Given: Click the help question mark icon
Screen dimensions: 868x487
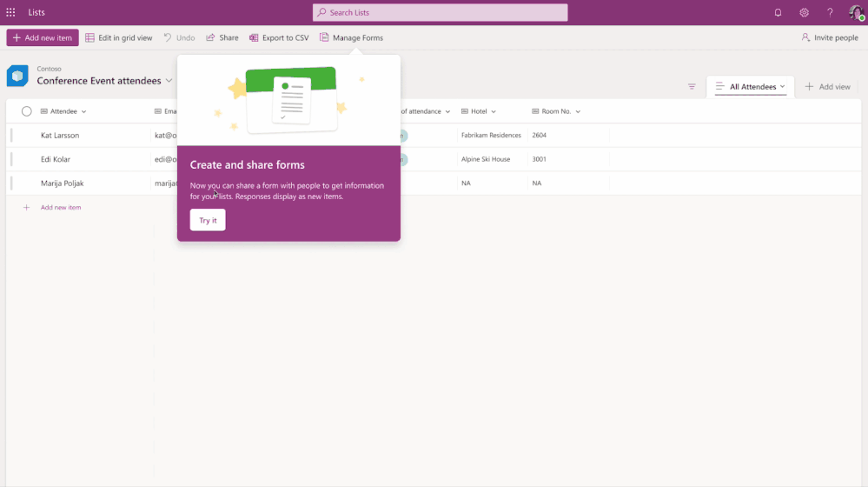Looking at the screenshot, I should click(x=830, y=12).
